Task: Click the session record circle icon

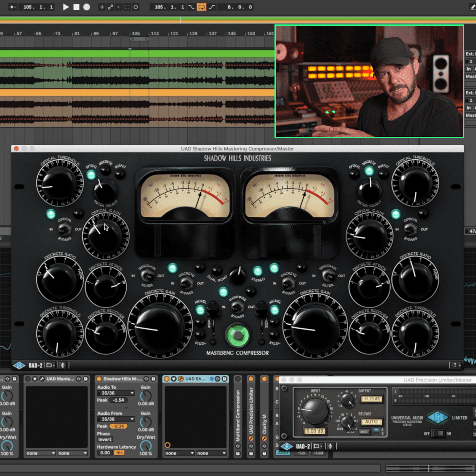Action: pos(136,7)
